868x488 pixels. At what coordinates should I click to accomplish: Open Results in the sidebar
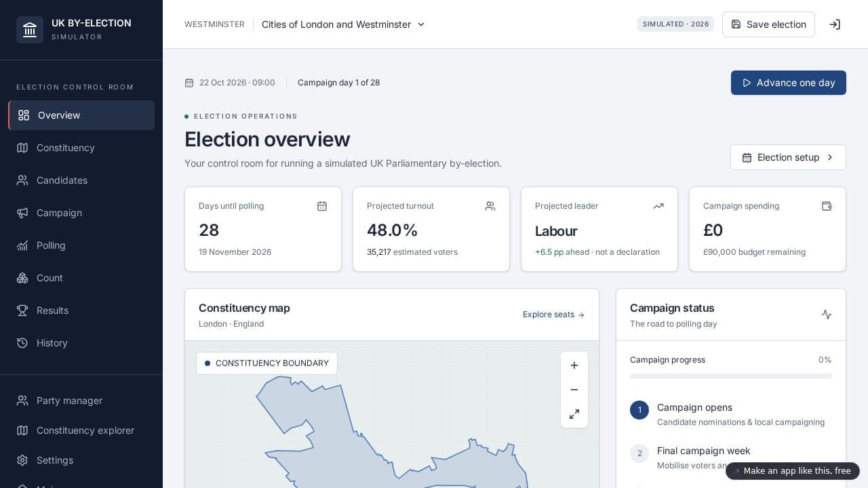[81, 310]
